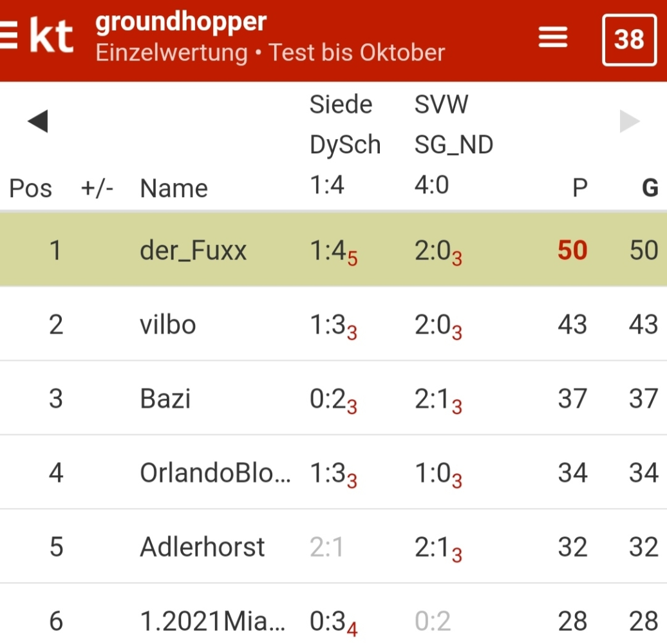667x644 pixels.
Task: Sort table by Pos column
Action: (31, 188)
